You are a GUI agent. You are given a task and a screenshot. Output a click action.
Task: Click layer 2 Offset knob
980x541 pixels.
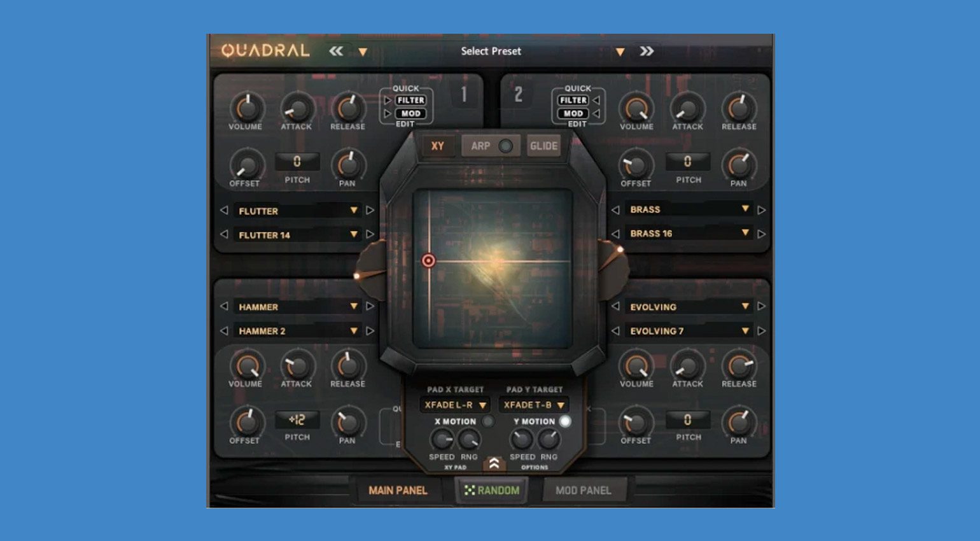click(x=636, y=165)
